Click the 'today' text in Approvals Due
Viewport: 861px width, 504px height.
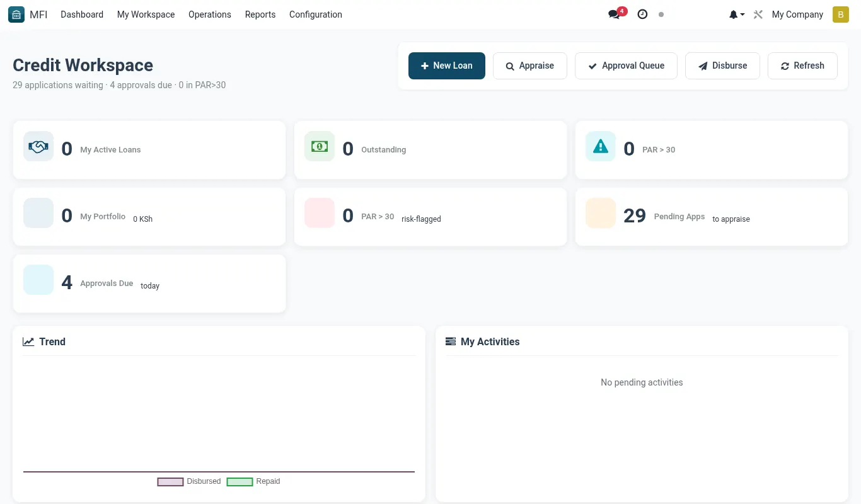150,286
